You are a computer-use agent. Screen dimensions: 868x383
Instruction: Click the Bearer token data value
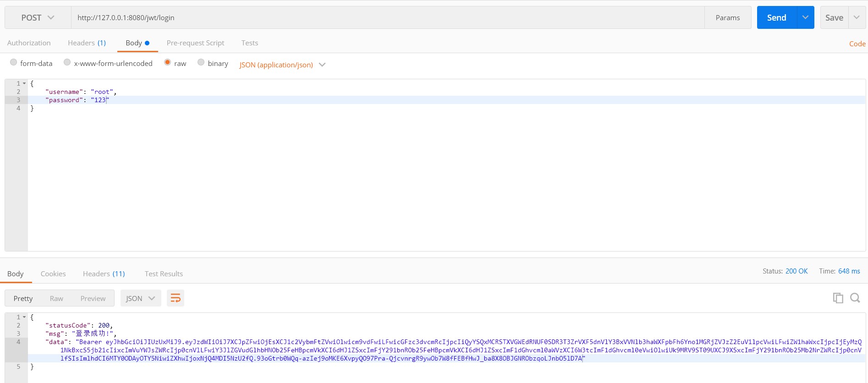(x=461, y=350)
